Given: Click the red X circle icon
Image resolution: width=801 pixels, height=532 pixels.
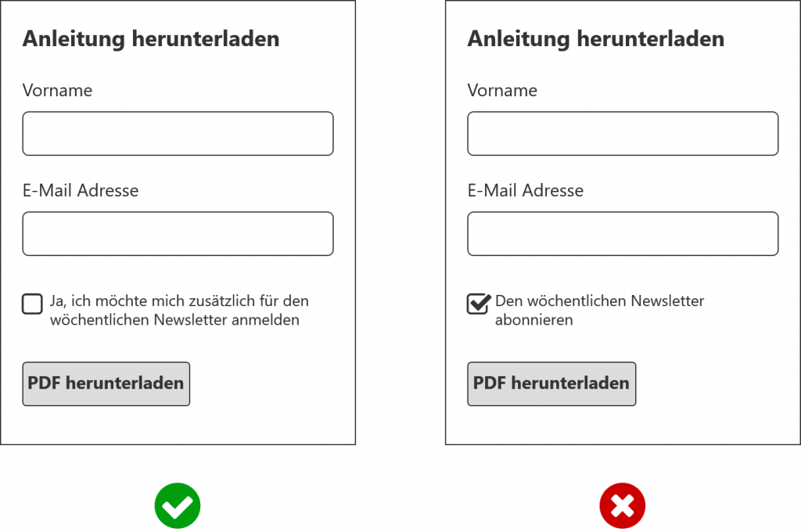Looking at the screenshot, I should pos(622,505).
